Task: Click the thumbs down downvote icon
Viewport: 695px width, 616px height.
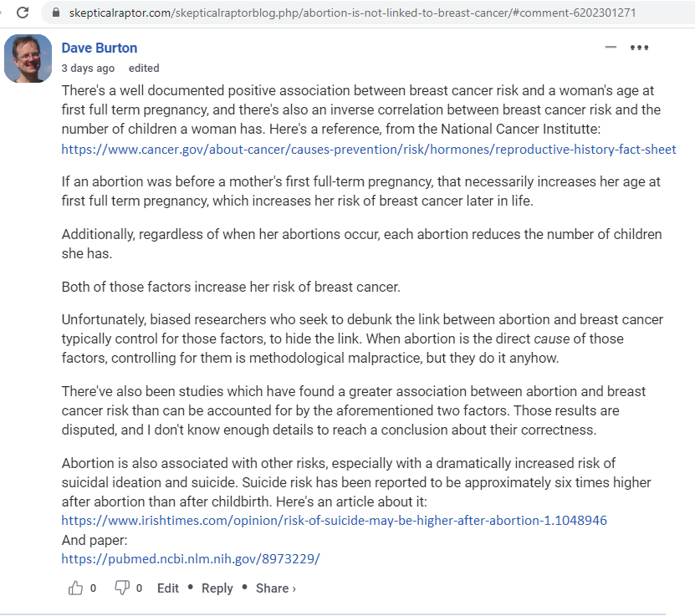Action: [x=122, y=588]
